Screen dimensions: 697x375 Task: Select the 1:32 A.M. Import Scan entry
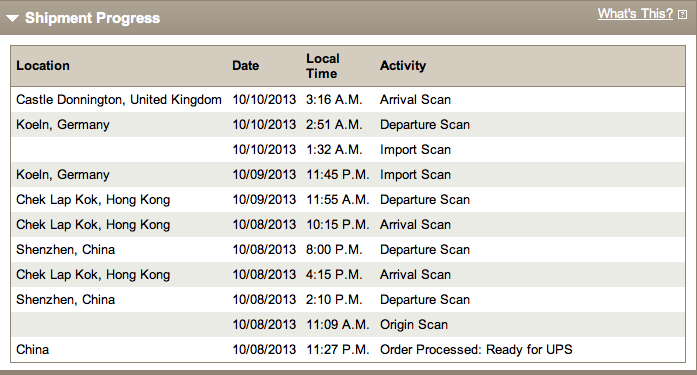tap(348, 149)
